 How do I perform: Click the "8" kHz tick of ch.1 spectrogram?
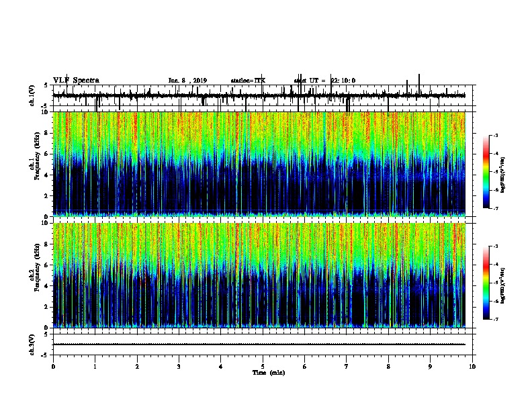click(47, 133)
